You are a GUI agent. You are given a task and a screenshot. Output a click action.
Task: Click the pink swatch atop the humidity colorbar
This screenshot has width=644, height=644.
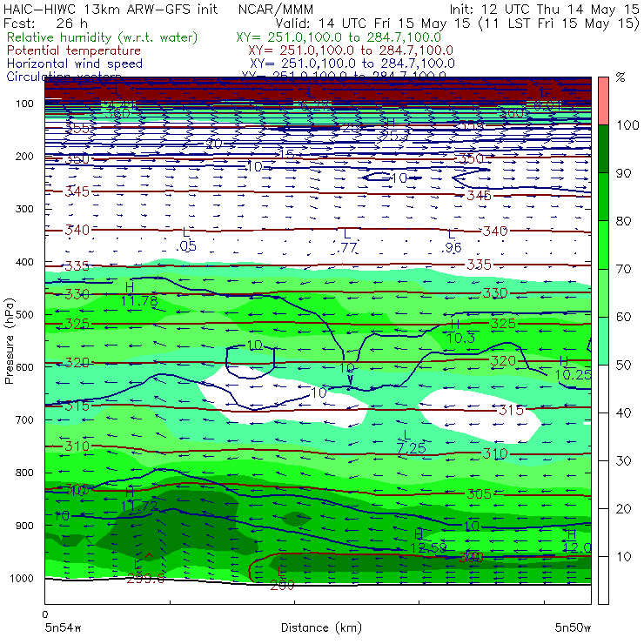tap(603, 101)
